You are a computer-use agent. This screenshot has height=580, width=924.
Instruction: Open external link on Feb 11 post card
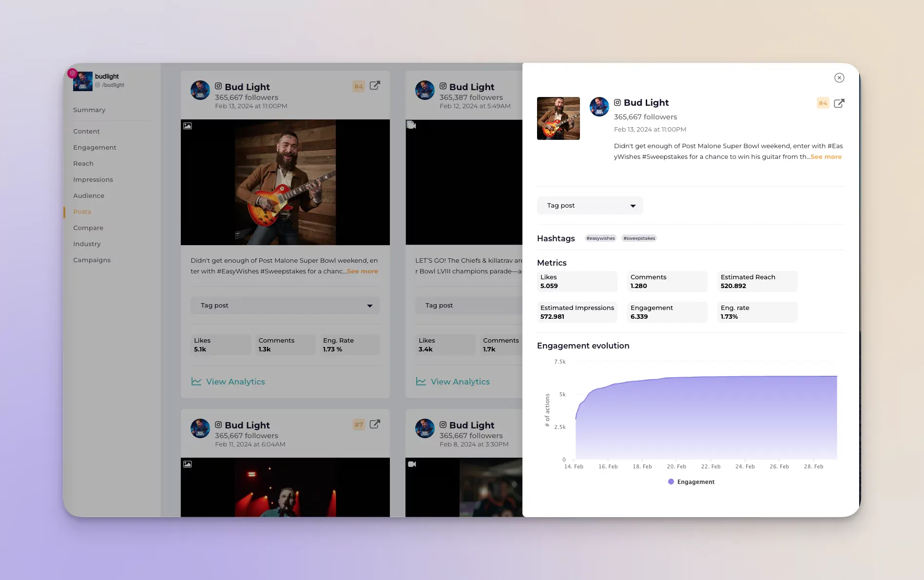pos(375,425)
